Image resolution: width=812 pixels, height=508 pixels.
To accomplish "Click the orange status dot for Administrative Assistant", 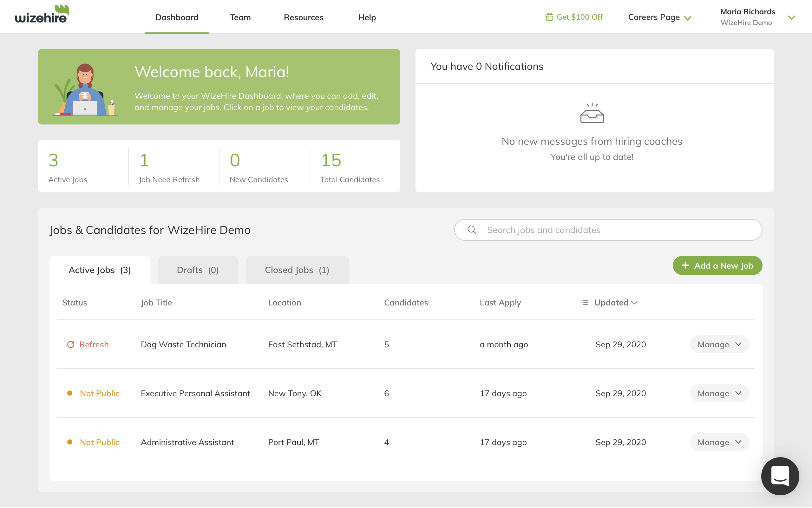I will [x=70, y=442].
